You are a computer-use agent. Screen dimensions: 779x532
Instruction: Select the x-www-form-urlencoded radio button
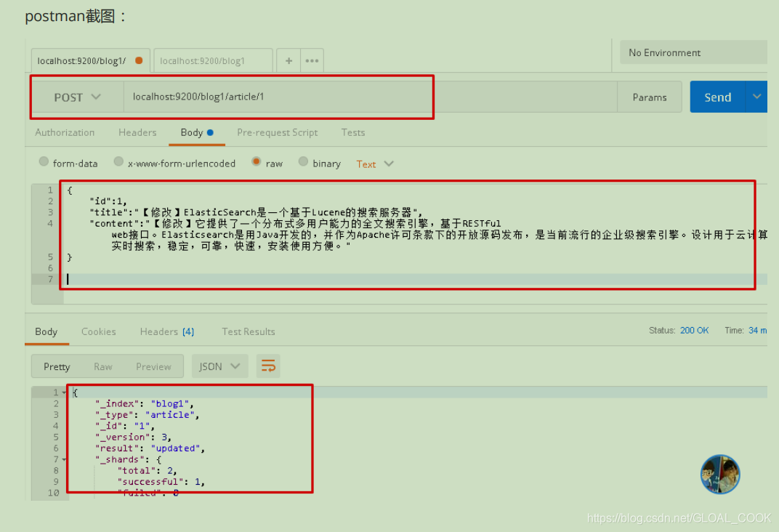point(118,161)
